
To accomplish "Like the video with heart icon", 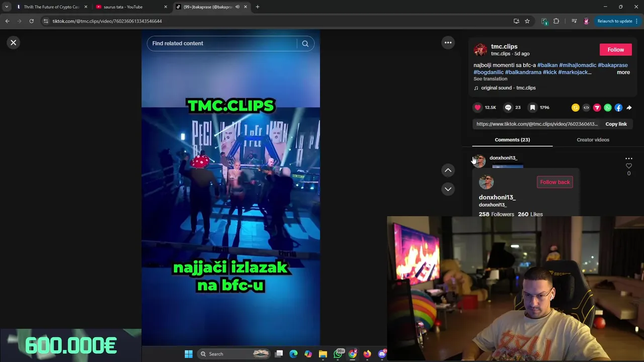I will tap(477, 107).
